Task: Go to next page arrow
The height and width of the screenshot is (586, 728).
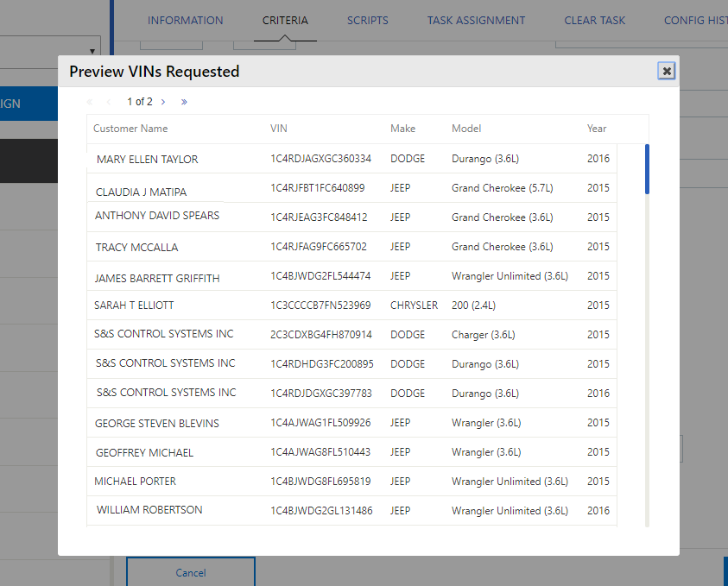Action: tap(163, 102)
